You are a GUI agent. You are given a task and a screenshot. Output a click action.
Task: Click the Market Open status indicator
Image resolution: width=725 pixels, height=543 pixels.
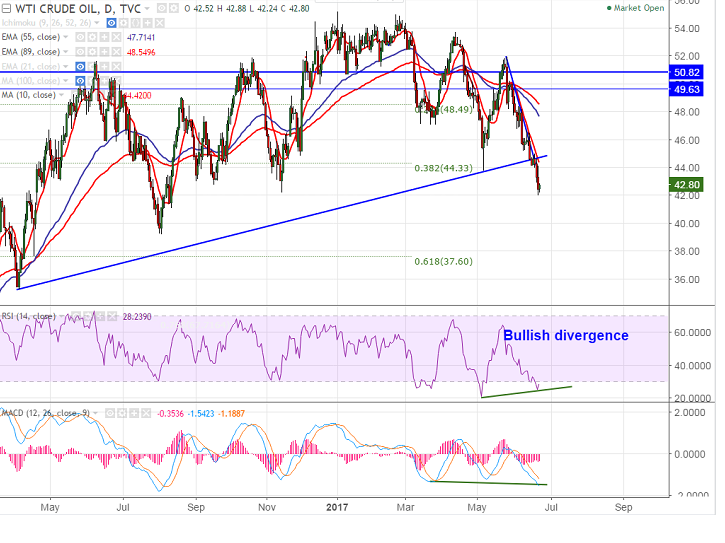636,8
